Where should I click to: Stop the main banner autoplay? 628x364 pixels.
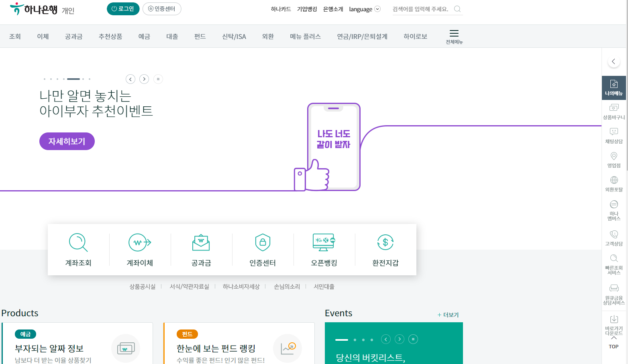(x=158, y=79)
